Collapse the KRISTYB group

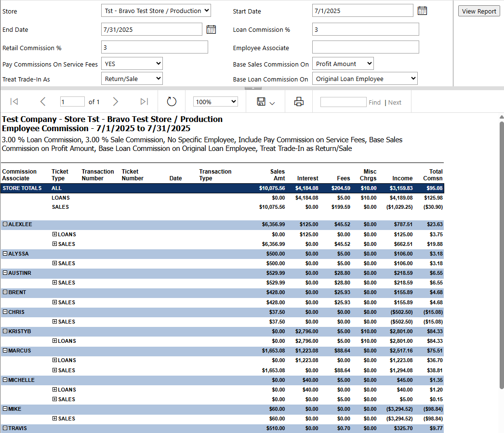5,331
